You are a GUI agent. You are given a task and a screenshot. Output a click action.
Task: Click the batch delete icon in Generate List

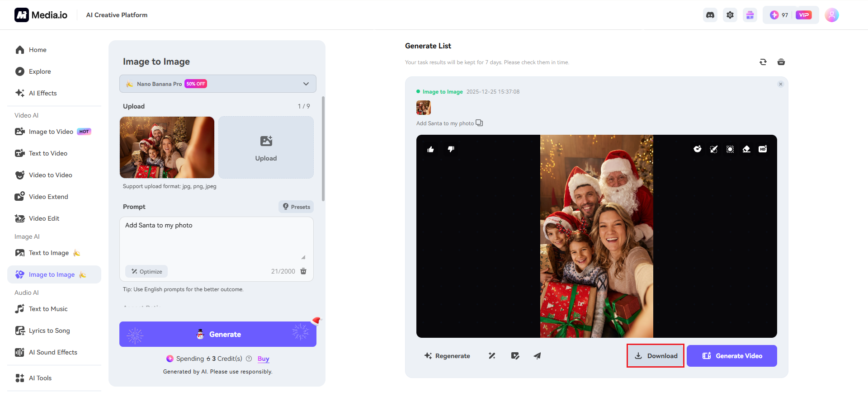tap(781, 62)
